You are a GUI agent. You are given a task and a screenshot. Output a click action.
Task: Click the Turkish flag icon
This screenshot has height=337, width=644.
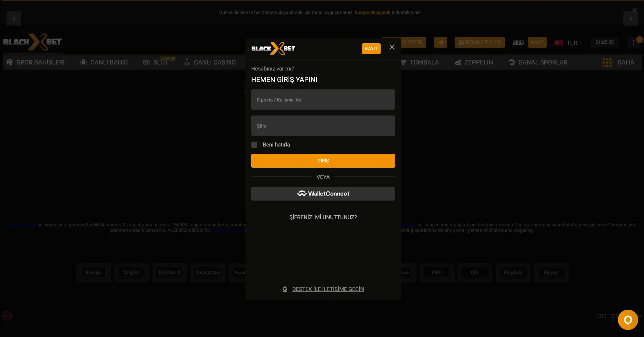click(559, 43)
